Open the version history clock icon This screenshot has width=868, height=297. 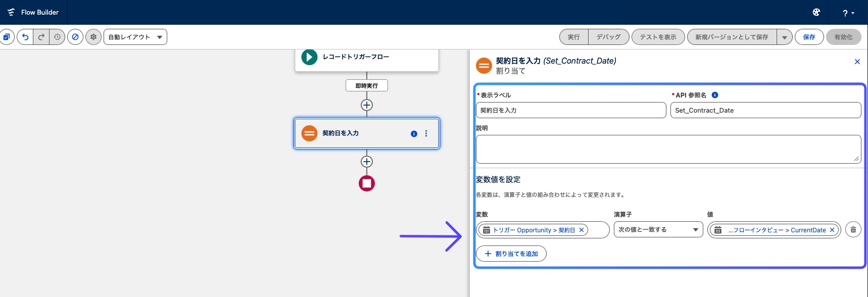coord(57,37)
